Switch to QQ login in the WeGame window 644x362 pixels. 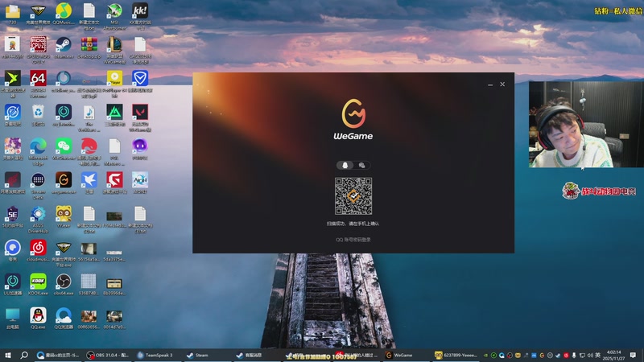pos(345,165)
